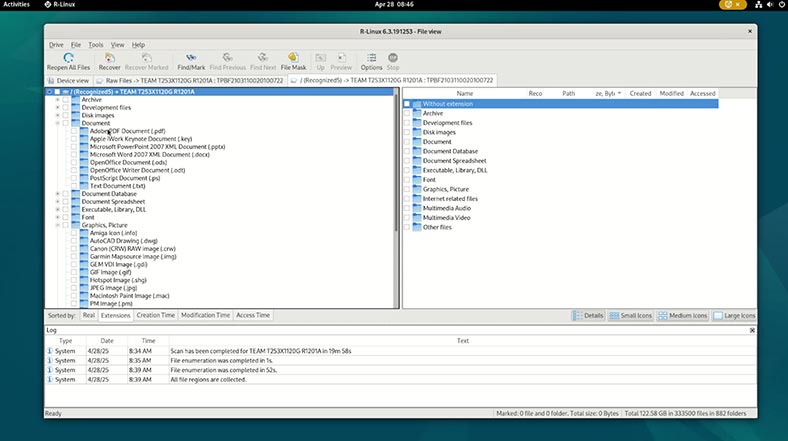Screen dimensions: 788x441
Task: Click the Multimedia Video folder icon
Action: pos(417,217)
